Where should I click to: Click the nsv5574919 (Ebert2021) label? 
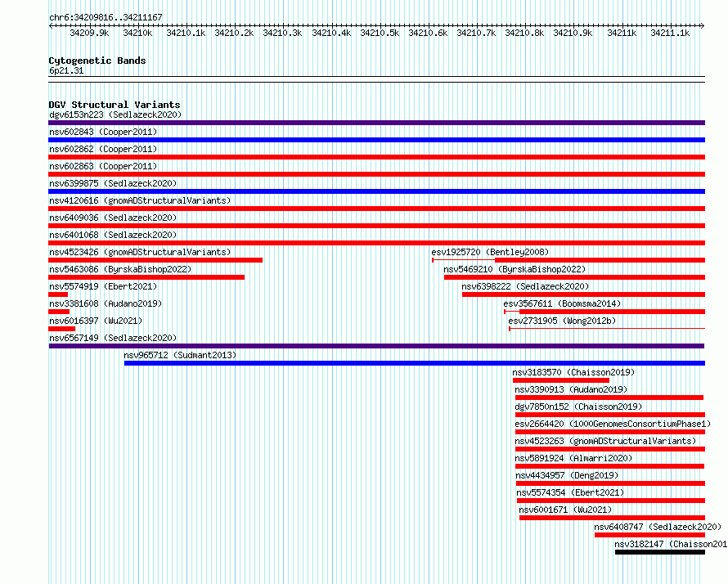(x=103, y=286)
